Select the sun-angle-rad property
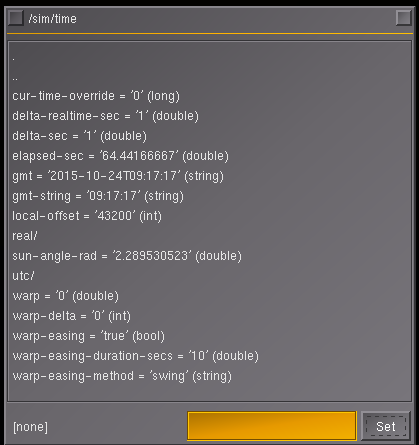Screen dimensions: 419x445 click(127, 256)
